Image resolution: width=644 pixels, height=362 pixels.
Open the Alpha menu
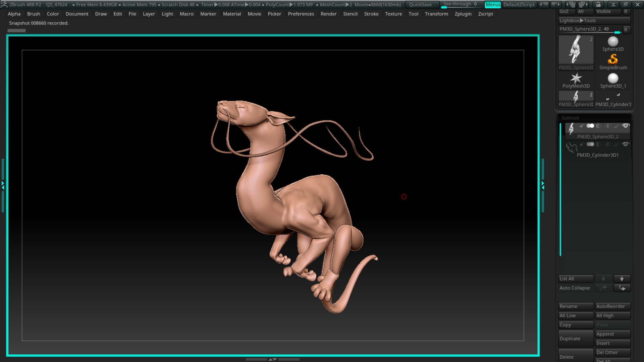coord(14,14)
